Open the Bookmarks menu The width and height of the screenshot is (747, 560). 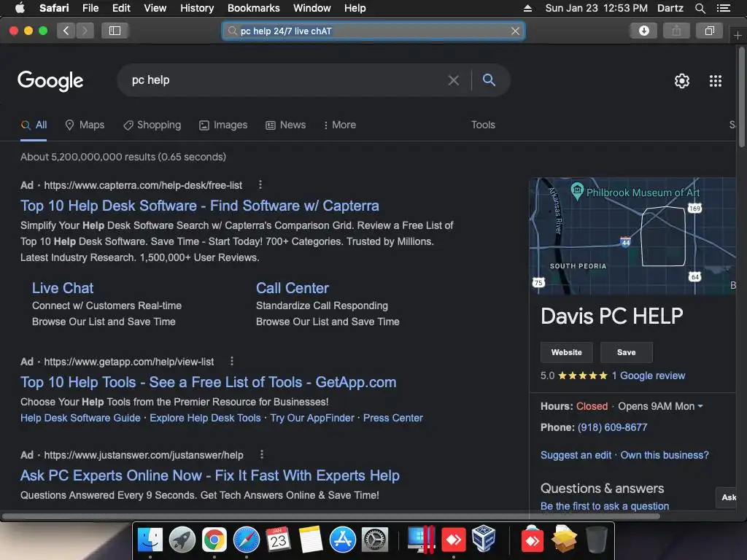253,8
